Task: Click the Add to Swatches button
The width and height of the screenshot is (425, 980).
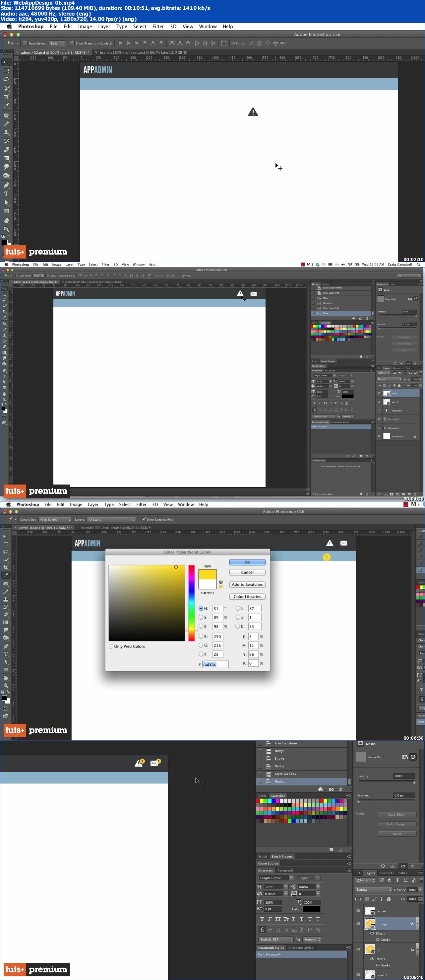Action: [247, 584]
